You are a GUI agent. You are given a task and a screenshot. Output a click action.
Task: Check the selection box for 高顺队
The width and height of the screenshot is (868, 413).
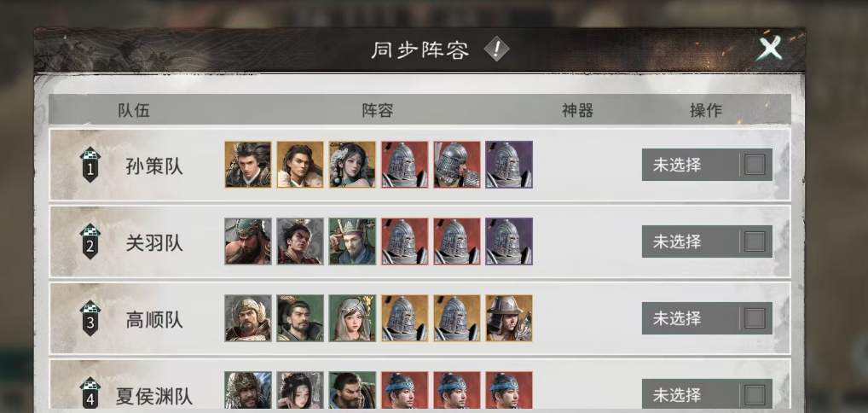click(755, 318)
